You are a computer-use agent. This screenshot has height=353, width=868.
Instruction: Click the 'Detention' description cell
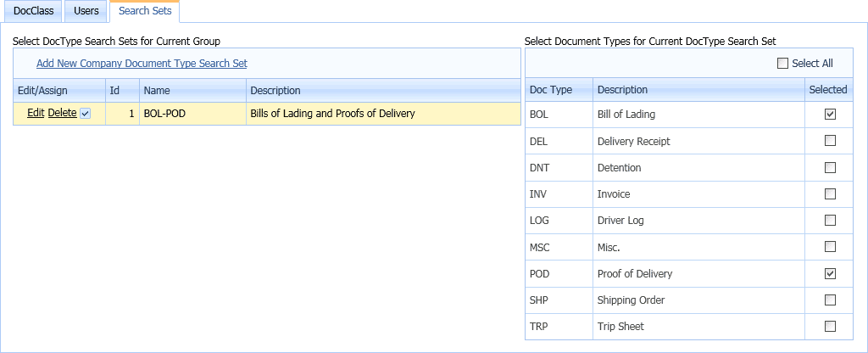point(698,168)
